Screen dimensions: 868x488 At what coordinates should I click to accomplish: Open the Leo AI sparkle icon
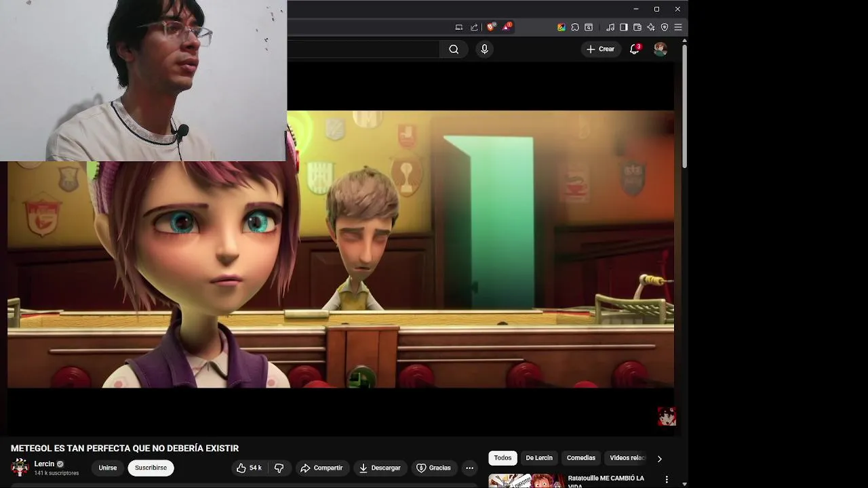(x=651, y=27)
